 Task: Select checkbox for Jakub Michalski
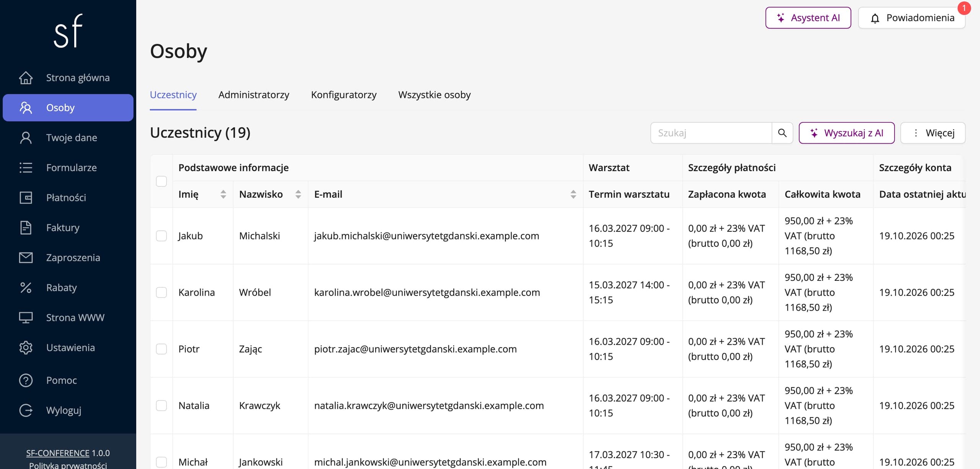point(162,236)
